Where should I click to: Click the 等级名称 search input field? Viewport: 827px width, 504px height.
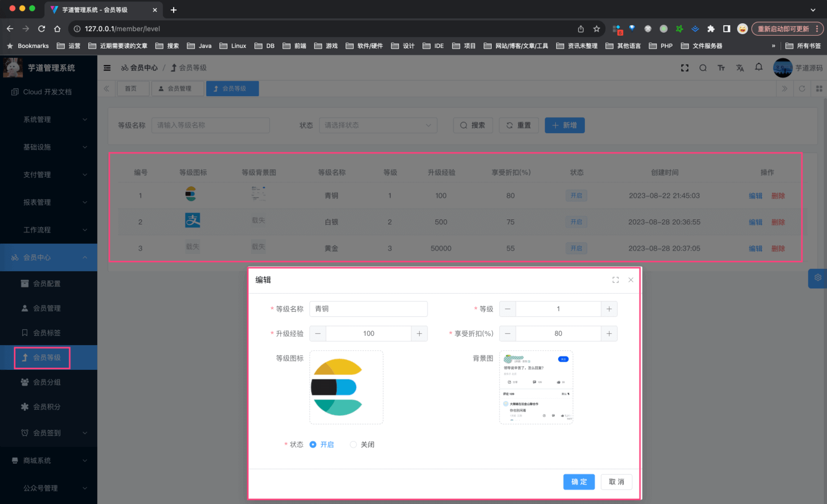click(x=210, y=125)
